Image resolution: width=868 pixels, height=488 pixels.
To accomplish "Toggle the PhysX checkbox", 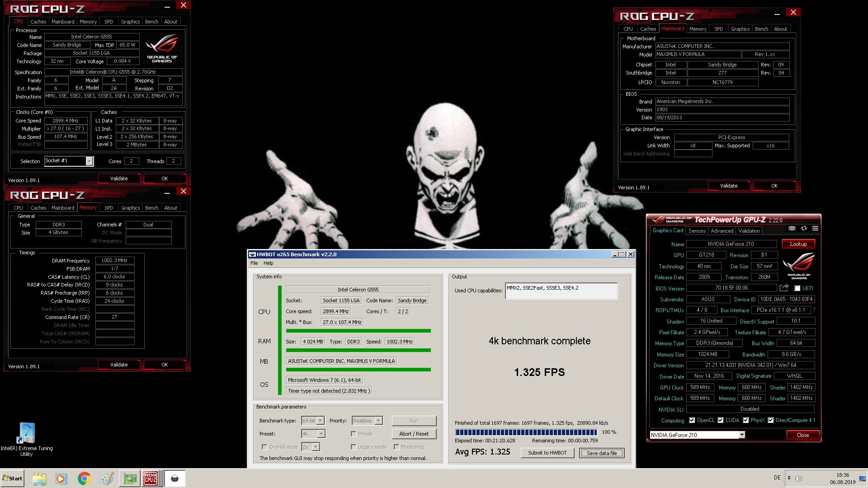I will pos(746,420).
